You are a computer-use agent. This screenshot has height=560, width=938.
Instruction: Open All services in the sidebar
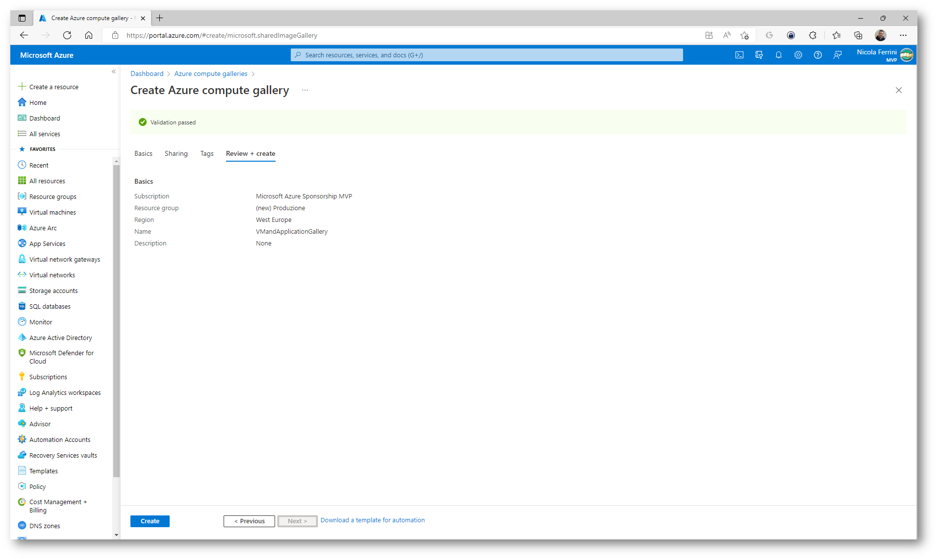coord(45,134)
